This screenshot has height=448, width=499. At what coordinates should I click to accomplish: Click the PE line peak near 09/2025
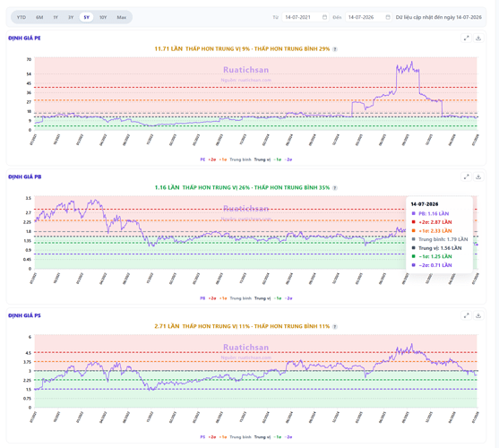[412, 62]
